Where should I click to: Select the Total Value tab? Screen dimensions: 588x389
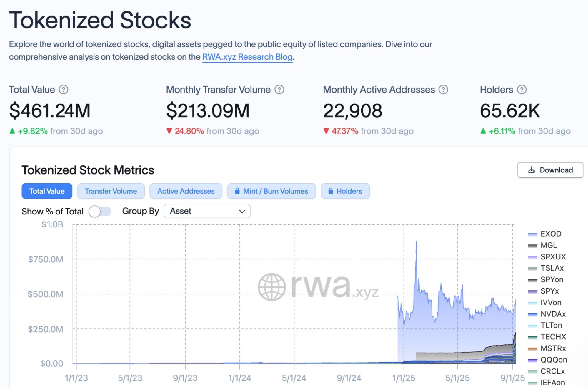point(47,191)
